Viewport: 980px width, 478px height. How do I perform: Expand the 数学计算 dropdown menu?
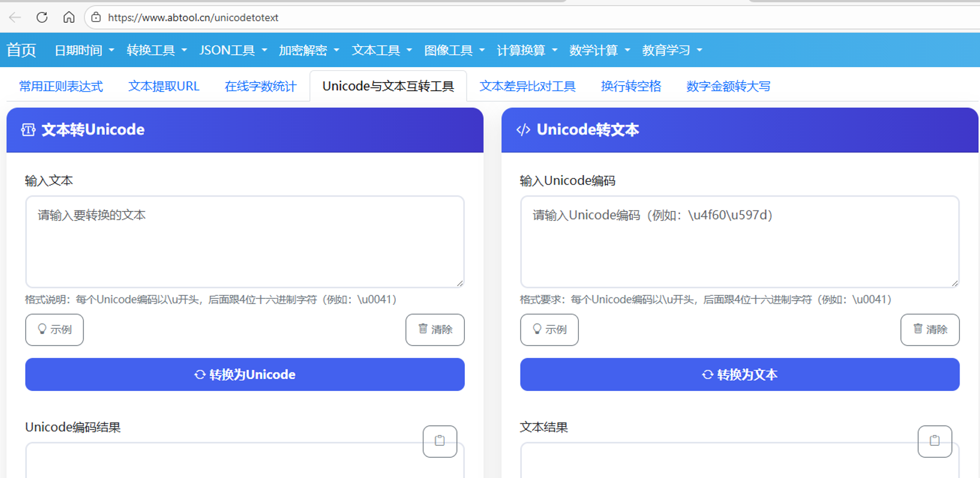600,50
